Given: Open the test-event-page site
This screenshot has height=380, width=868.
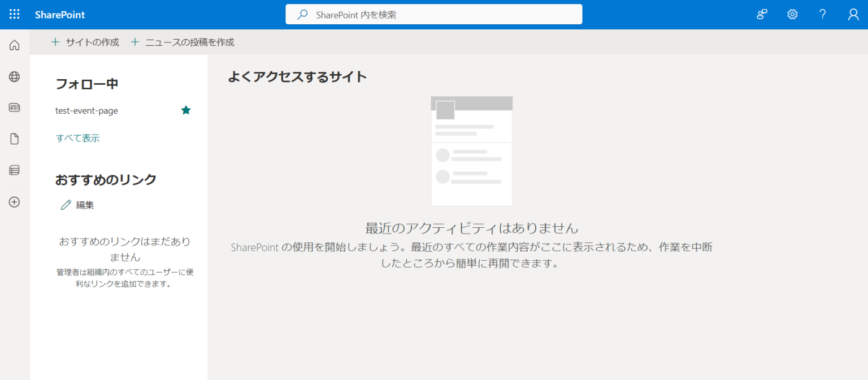Looking at the screenshot, I should [86, 110].
